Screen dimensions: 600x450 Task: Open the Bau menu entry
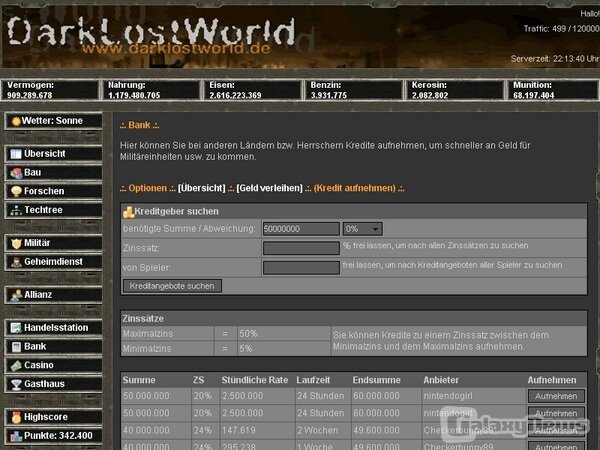[x=54, y=173]
